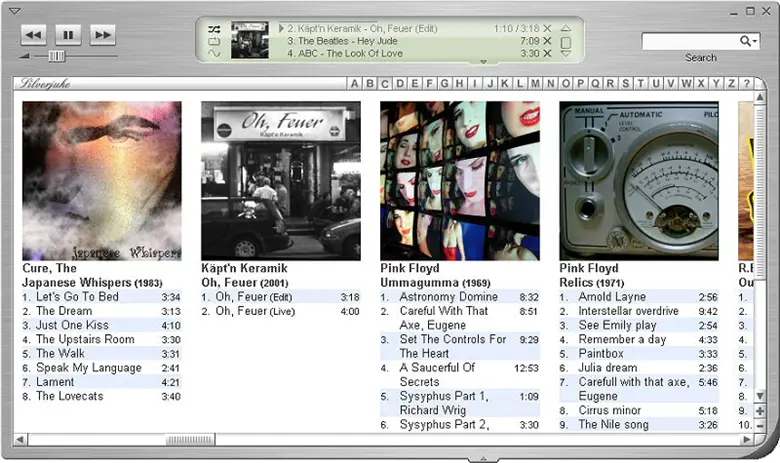Select track Just One Kiss
The width and height of the screenshot is (780, 463).
pos(102,325)
